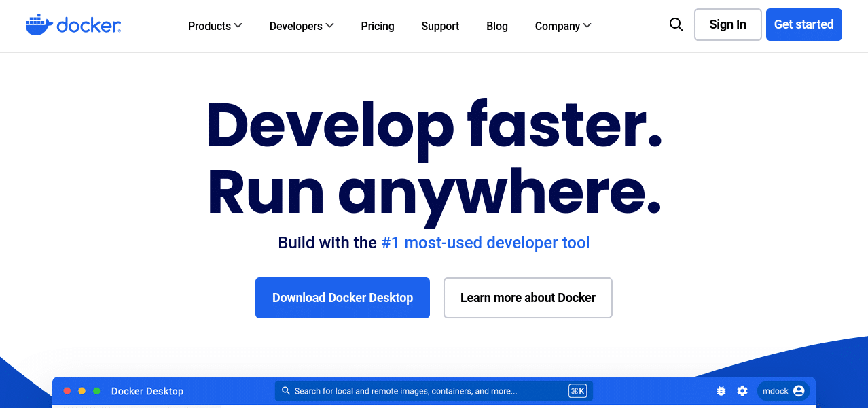The width and height of the screenshot is (868, 408).
Task: Expand the Developers dropdown menu
Action: point(302,26)
